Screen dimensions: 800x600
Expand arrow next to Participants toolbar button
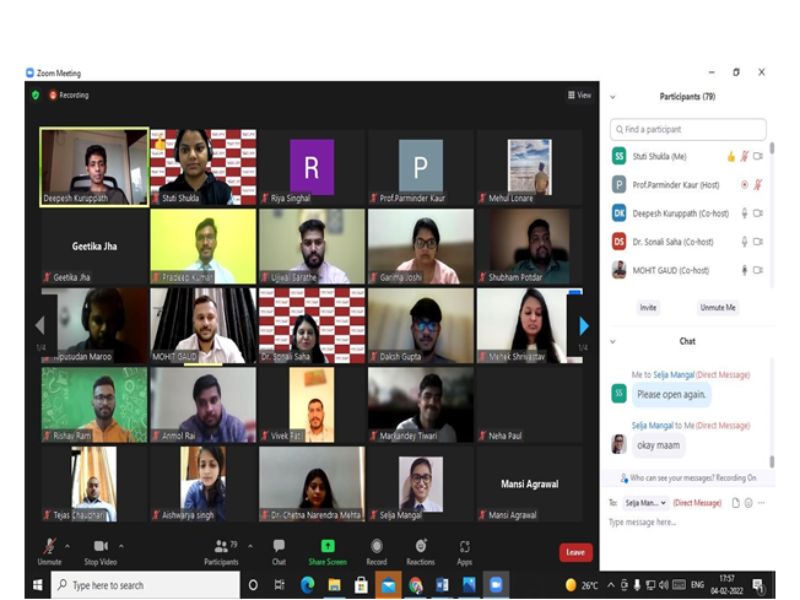click(251, 546)
